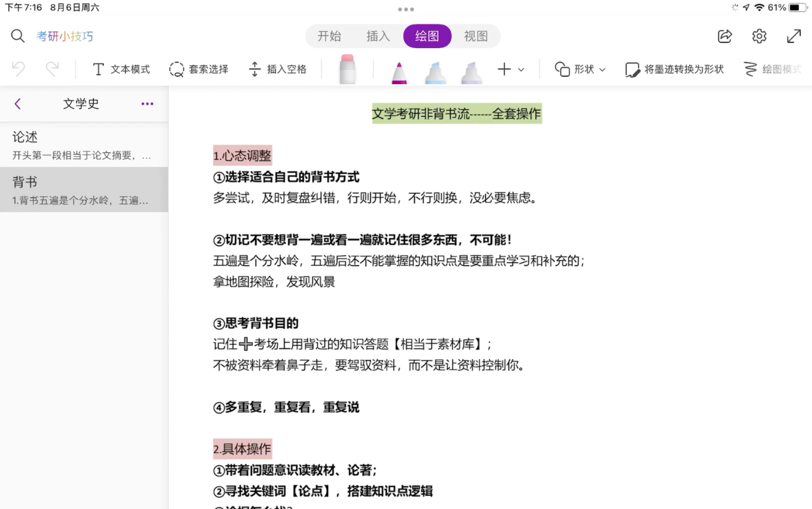
Task: Add a new pen with plus icon
Action: pos(504,69)
